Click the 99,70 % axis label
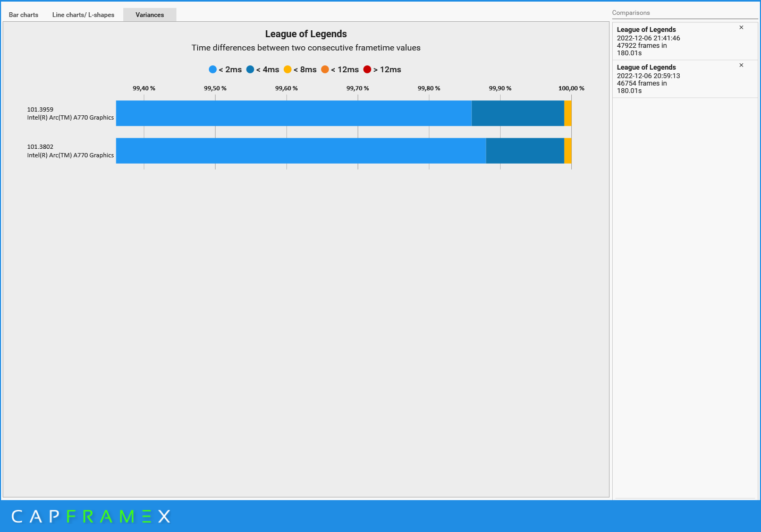This screenshot has height=532, width=761. point(358,88)
